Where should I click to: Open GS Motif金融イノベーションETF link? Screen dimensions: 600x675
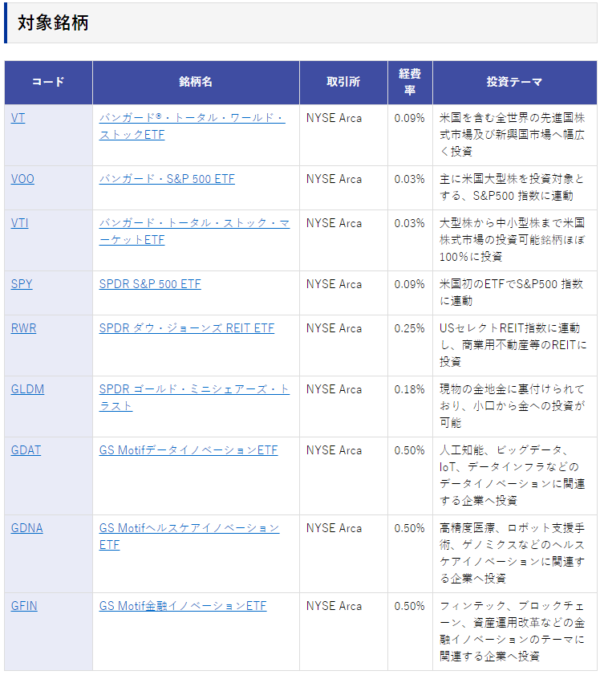click(182, 606)
